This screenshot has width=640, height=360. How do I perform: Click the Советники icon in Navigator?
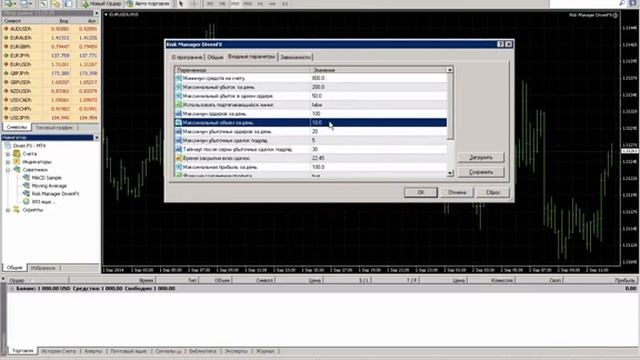coord(17,169)
